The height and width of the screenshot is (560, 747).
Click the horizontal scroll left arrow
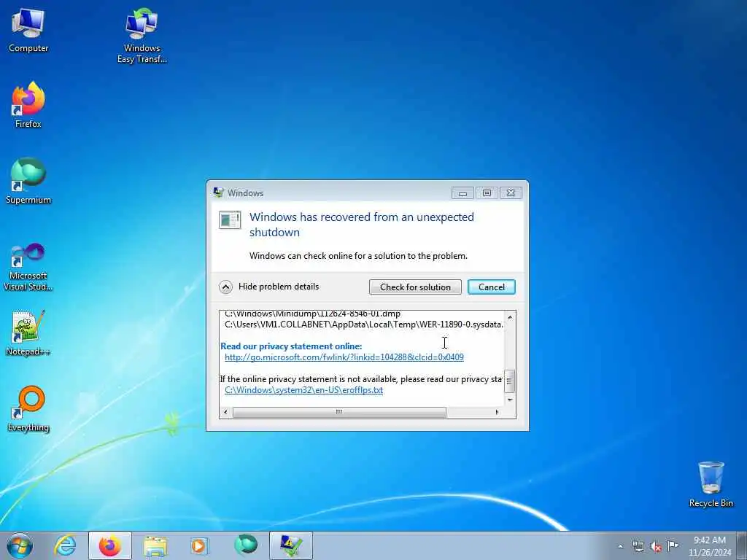(226, 413)
